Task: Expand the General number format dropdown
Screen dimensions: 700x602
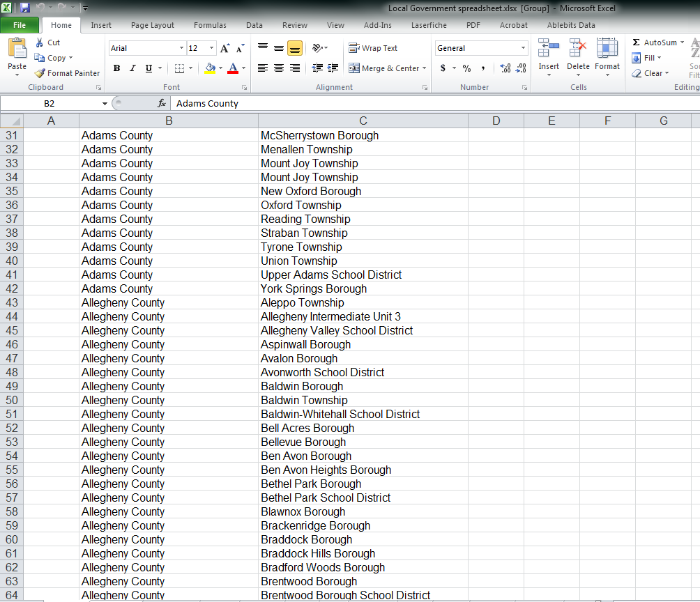Action: tap(523, 48)
